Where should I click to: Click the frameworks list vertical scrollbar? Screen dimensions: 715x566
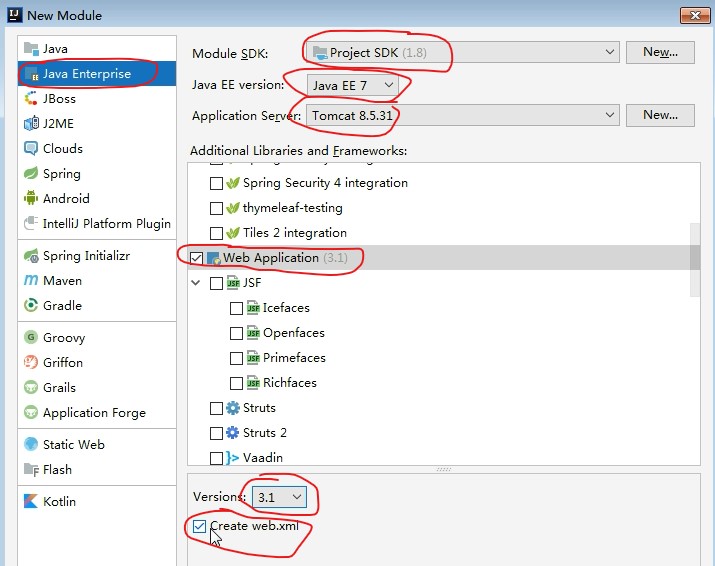coord(695,260)
